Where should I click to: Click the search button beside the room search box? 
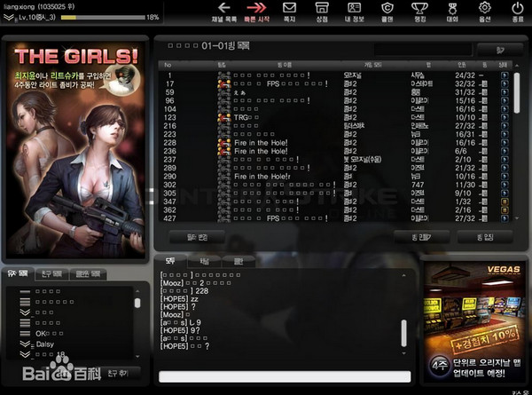pos(500,51)
